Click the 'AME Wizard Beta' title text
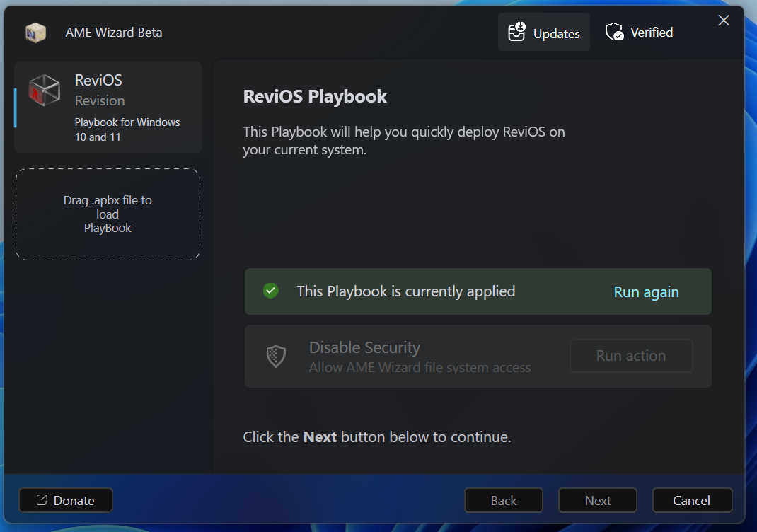 (x=114, y=33)
